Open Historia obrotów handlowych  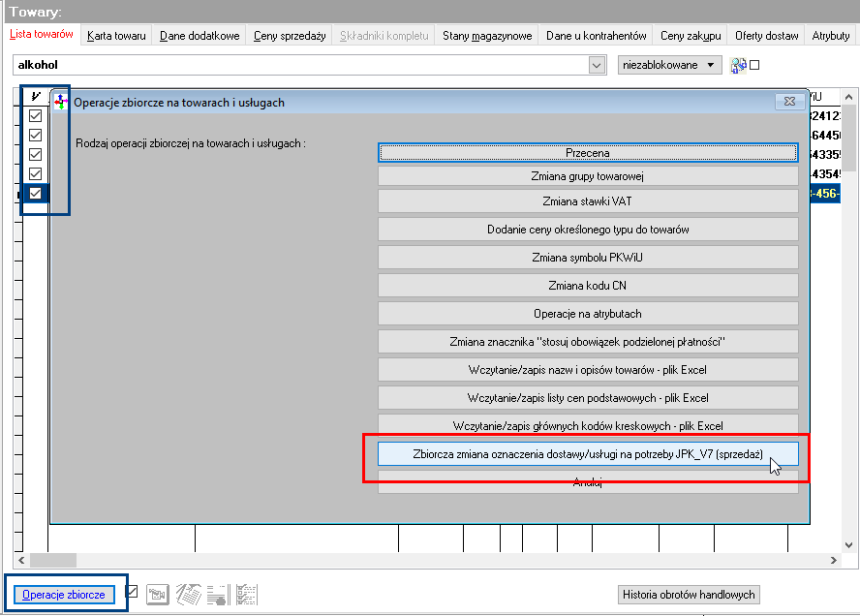(689, 595)
